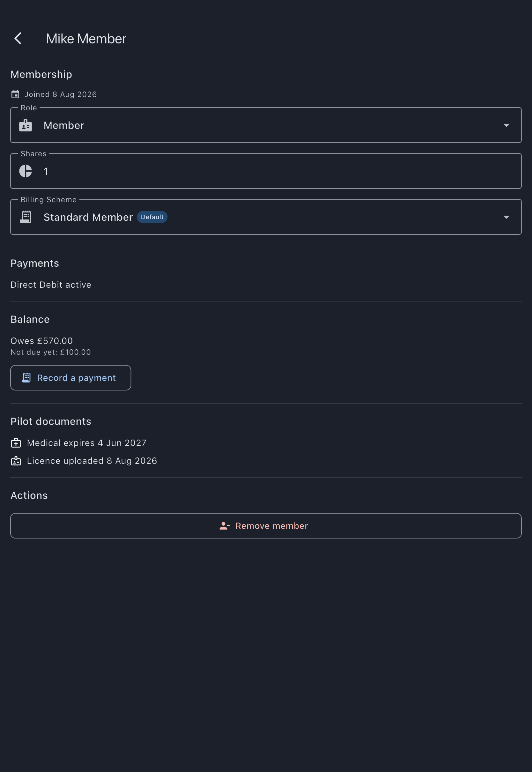Go back using the left chevron icon
This screenshot has width=532, height=772.
(x=18, y=39)
